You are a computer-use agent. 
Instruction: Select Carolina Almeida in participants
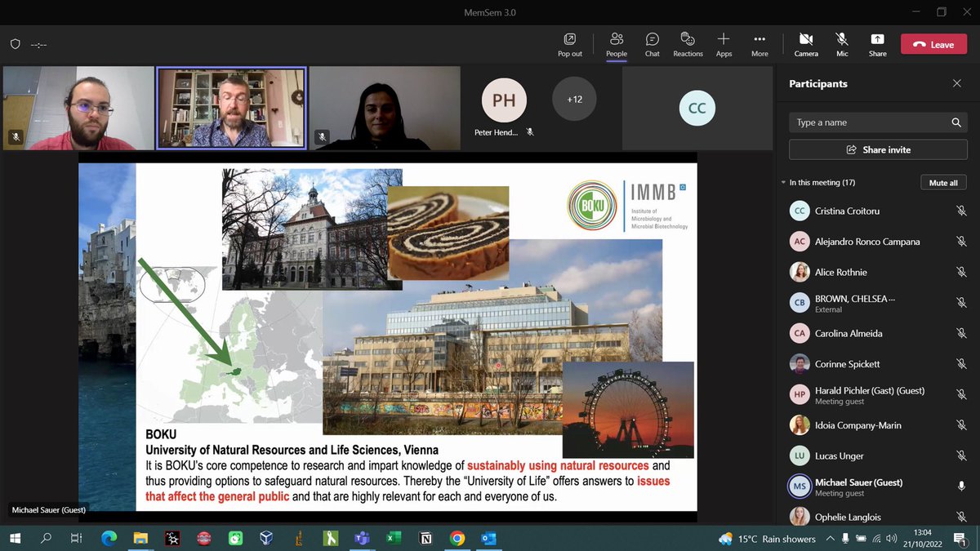click(878, 333)
